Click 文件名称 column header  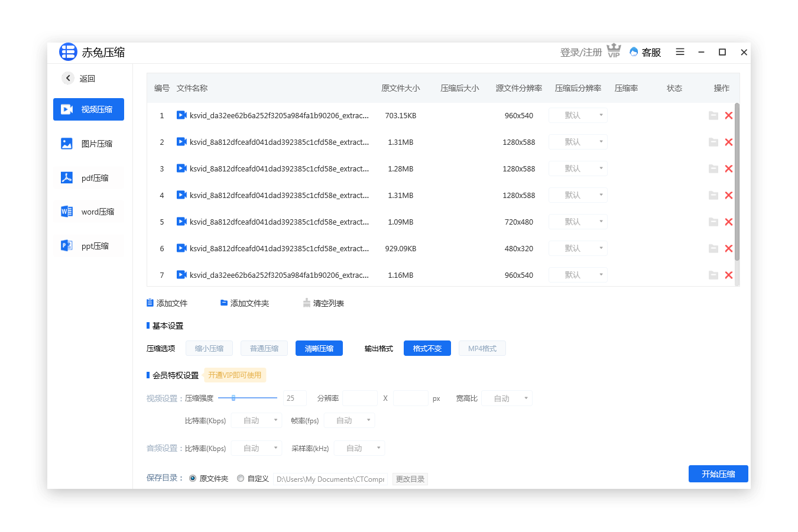pyautogui.click(x=192, y=88)
